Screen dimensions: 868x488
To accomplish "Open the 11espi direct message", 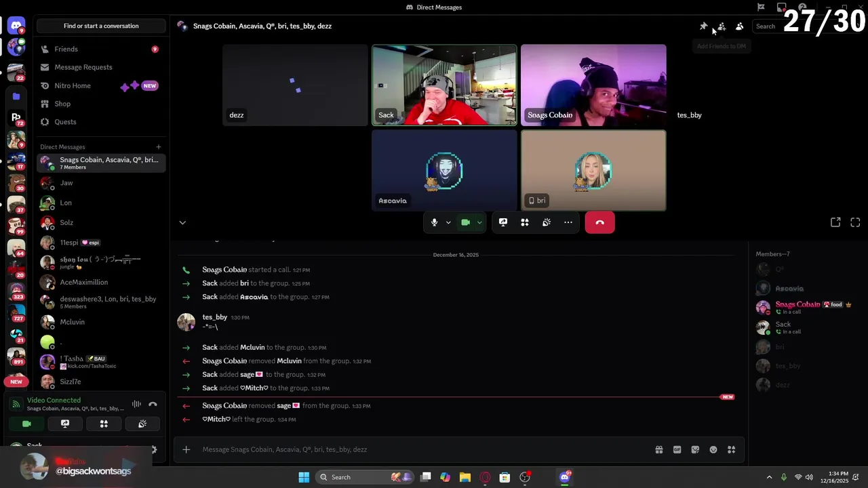I will pyautogui.click(x=101, y=243).
